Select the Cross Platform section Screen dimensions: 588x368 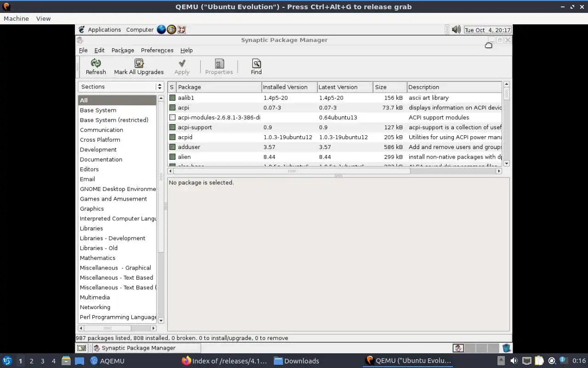click(117, 140)
